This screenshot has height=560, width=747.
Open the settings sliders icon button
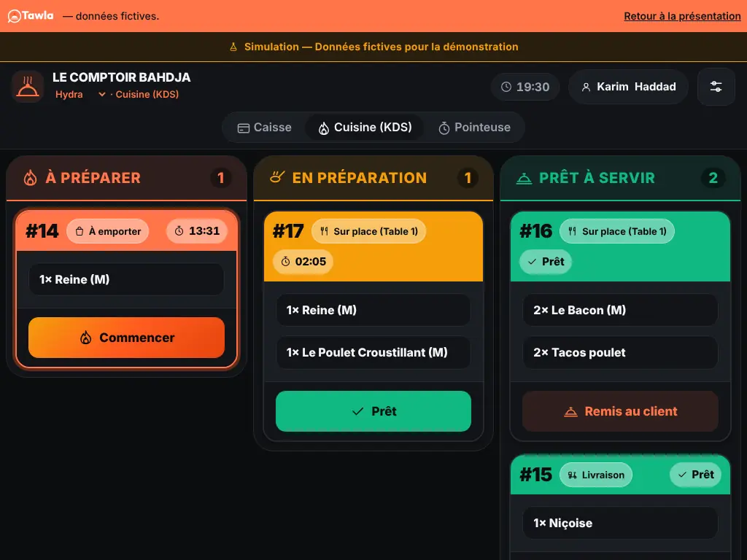(716, 87)
